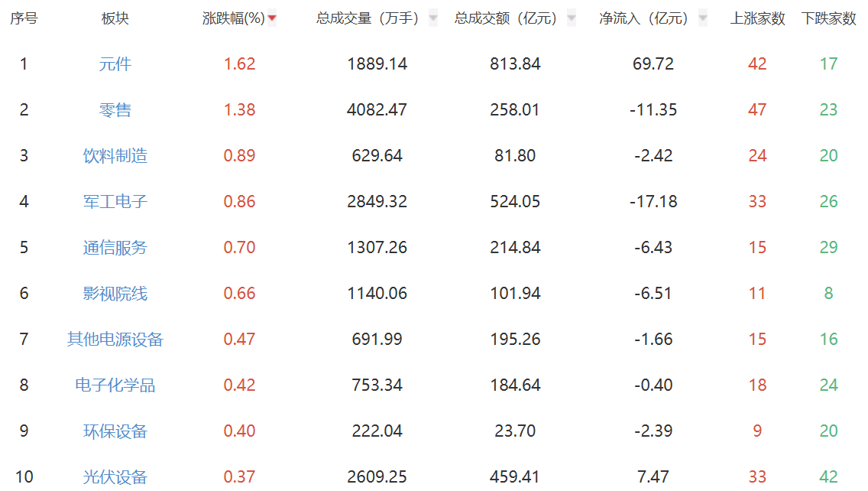868x491 pixels.
Task: Open the 饮料制造 sector link
Action: [x=115, y=156]
